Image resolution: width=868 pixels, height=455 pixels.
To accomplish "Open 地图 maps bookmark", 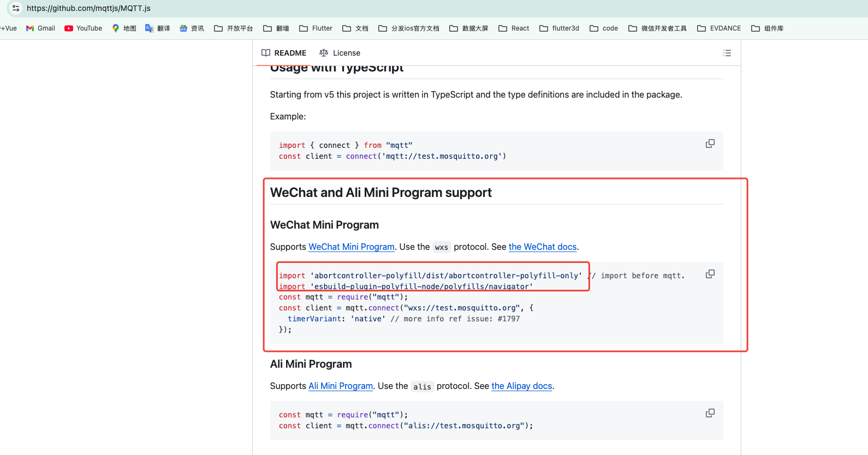I will 124,28.
